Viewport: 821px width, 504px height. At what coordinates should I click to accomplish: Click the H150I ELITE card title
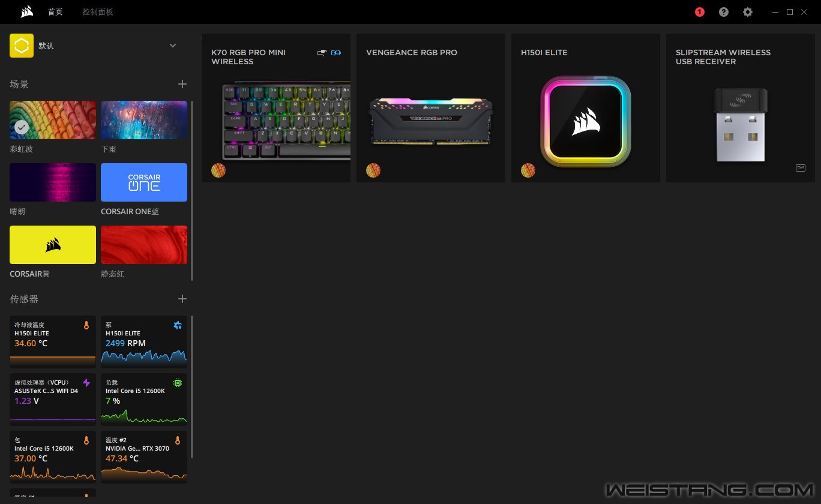[544, 53]
